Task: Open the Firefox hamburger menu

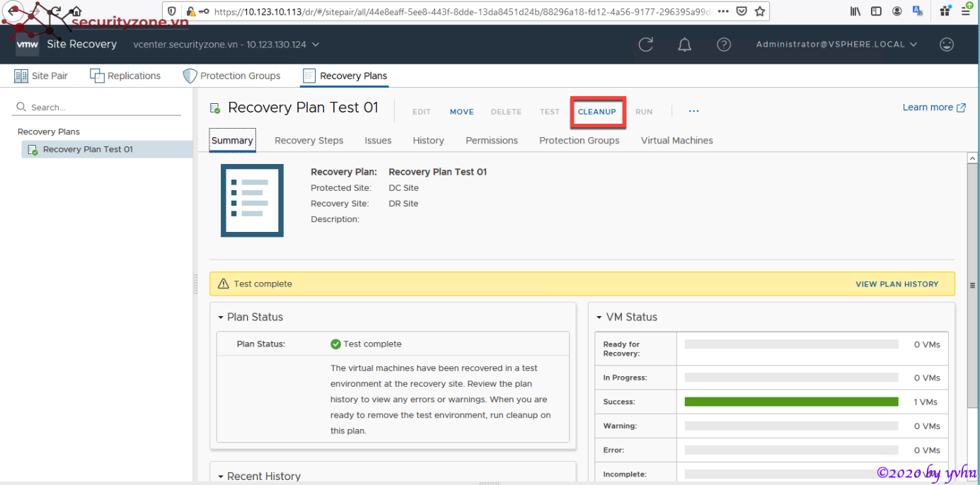Action: (966, 11)
